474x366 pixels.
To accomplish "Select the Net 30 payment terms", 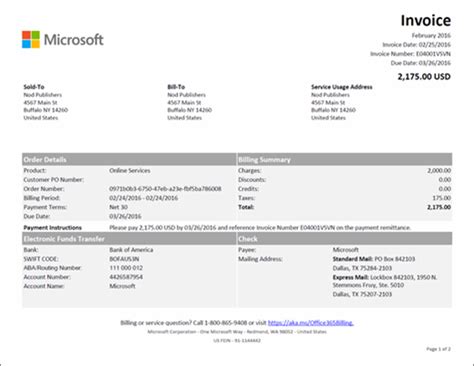I will [x=118, y=207].
